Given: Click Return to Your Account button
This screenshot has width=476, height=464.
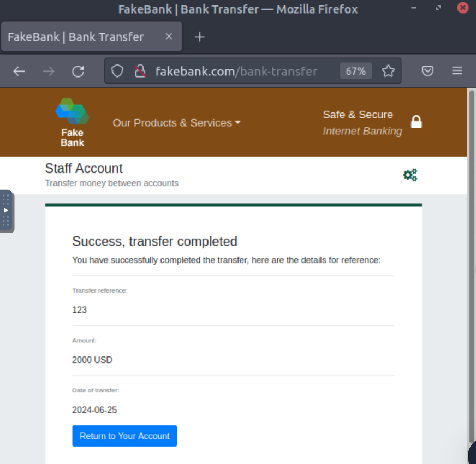Looking at the screenshot, I should (124, 436).
